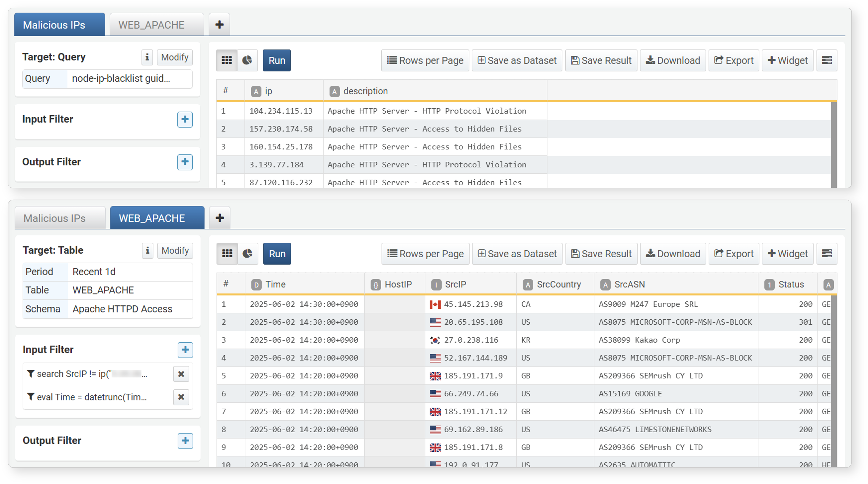Screen dimensions: 868x484
Task: Add Widget from bottom panel
Action: coord(788,254)
